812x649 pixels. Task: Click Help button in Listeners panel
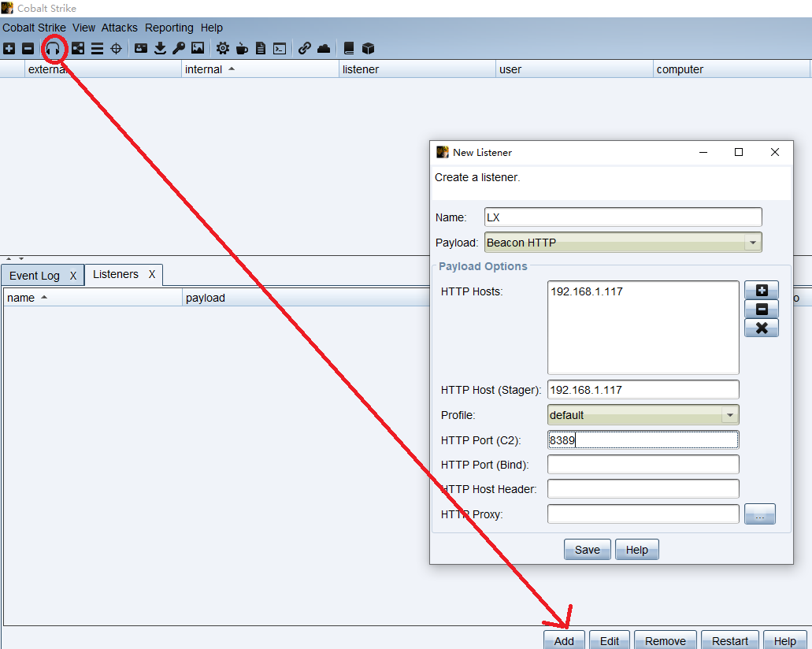[x=785, y=640]
